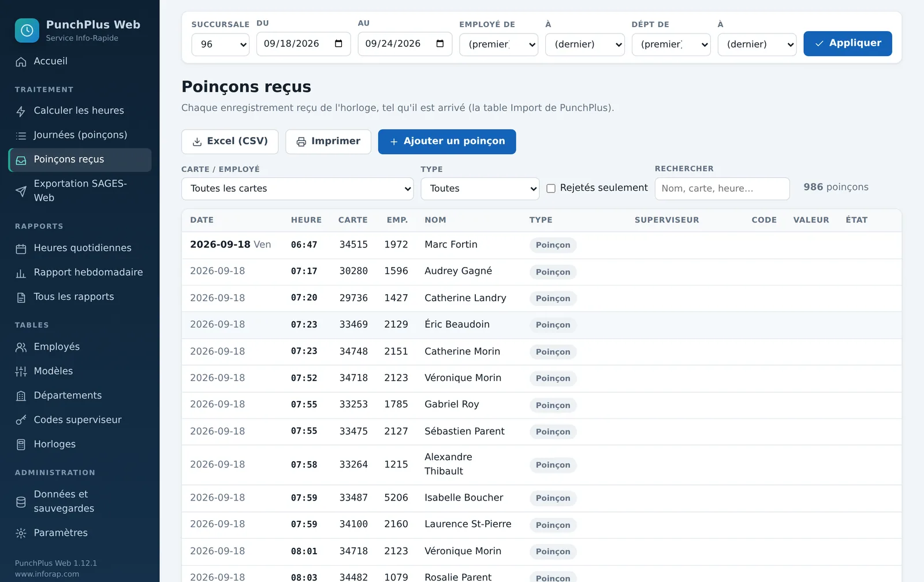Viewport: 924px width, 582px height.
Task: Click the Employés people icon
Action: 21,347
